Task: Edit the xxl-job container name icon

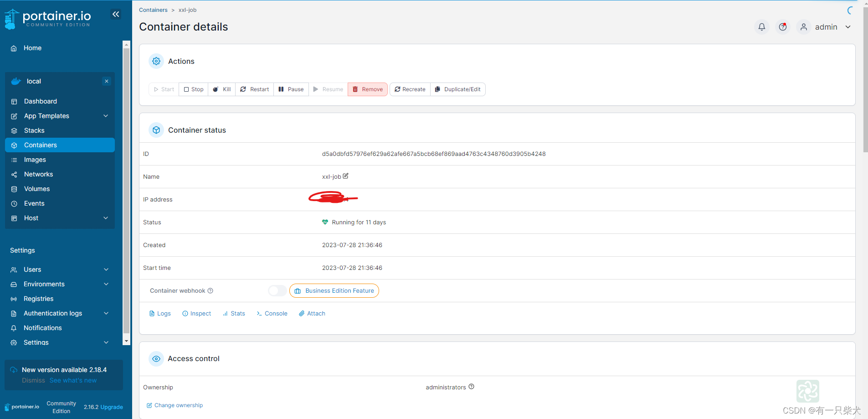Action: pos(345,176)
